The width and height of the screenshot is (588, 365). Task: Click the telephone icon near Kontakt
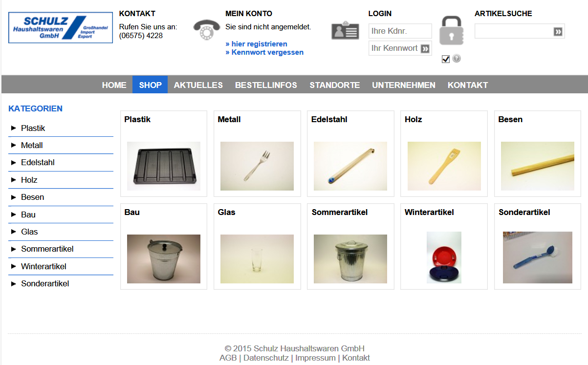coord(207,30)
